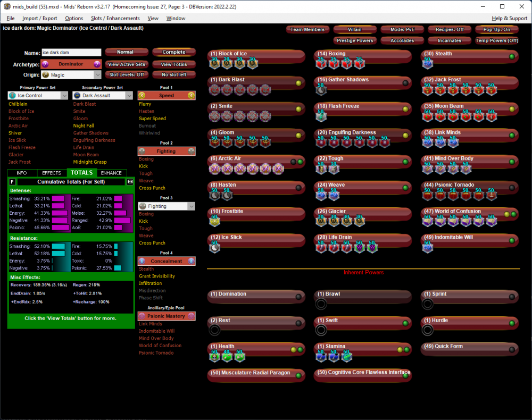The image size is (532, 420).
Task: Click the empty slot circle under Brawl
Action: click(321, 304)
